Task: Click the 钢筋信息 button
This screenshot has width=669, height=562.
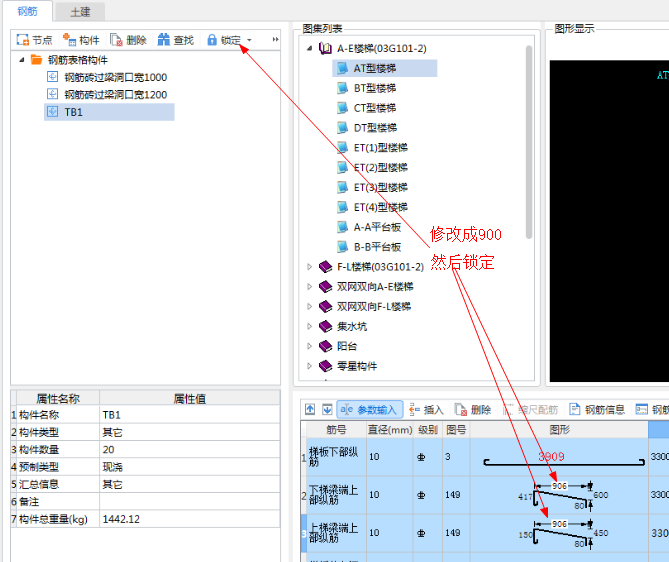Action: pos(597,410)
